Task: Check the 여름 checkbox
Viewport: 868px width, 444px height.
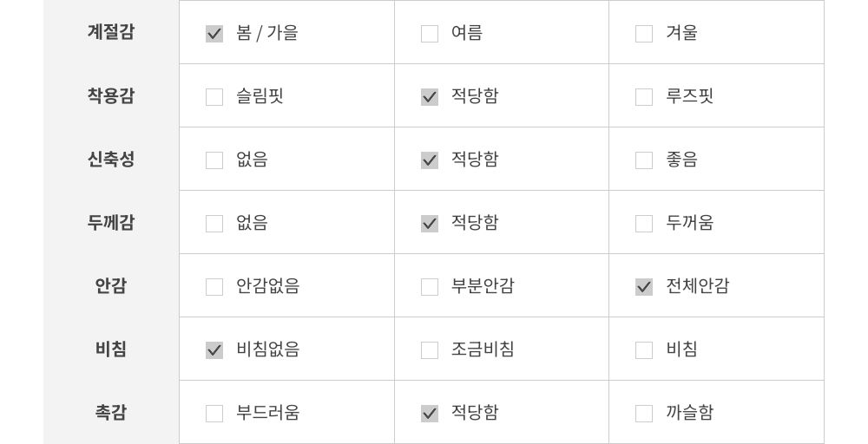Action: click(430, 34)
